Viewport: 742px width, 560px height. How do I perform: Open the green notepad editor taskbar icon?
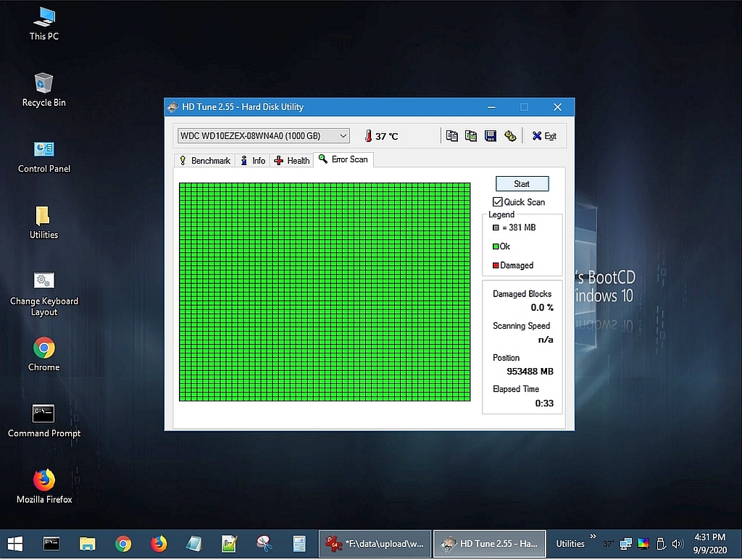(x=229, y=544)
